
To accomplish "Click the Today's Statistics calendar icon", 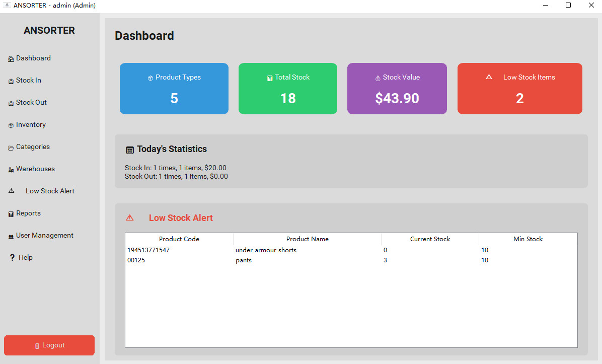I will (x=130, y=150).
